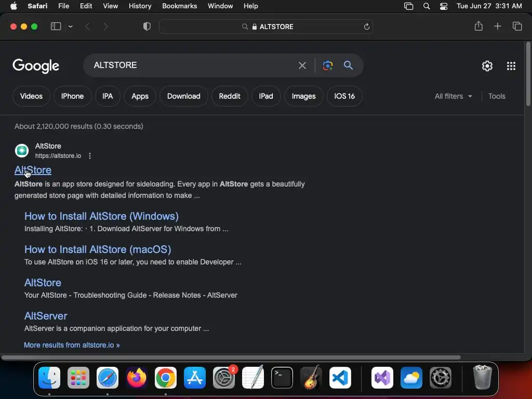
Task: Expand the All filters dropdown
Action: [453, 96]
